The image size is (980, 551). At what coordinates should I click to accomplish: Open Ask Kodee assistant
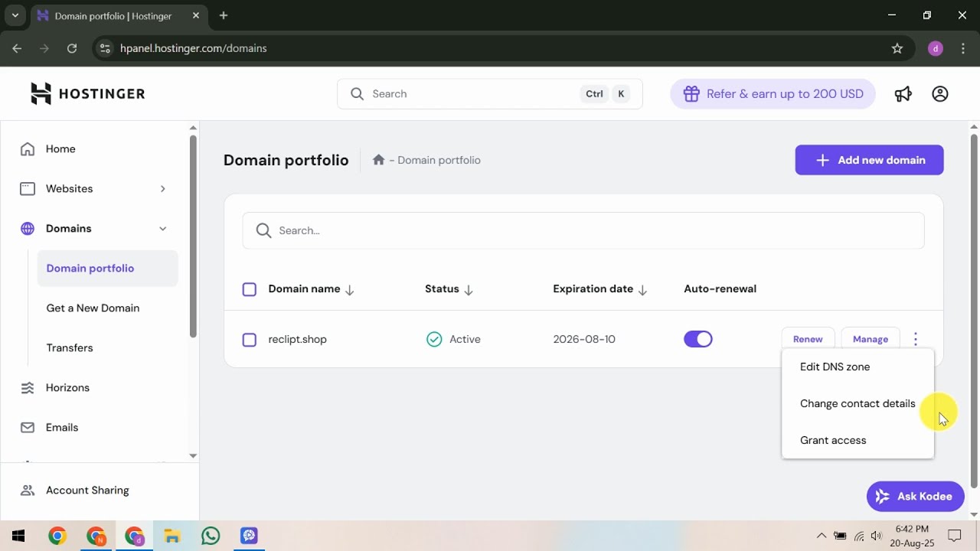[915, 497]
